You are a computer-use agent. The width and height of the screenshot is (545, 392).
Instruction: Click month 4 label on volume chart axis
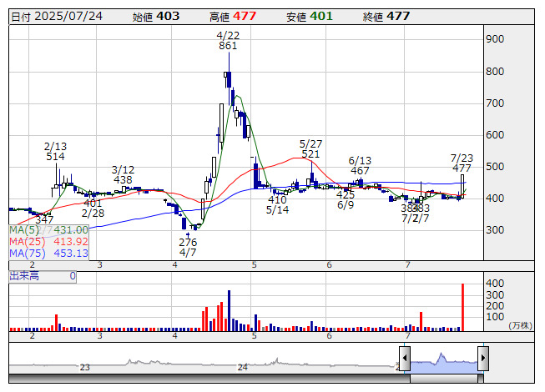pos(174,336)
